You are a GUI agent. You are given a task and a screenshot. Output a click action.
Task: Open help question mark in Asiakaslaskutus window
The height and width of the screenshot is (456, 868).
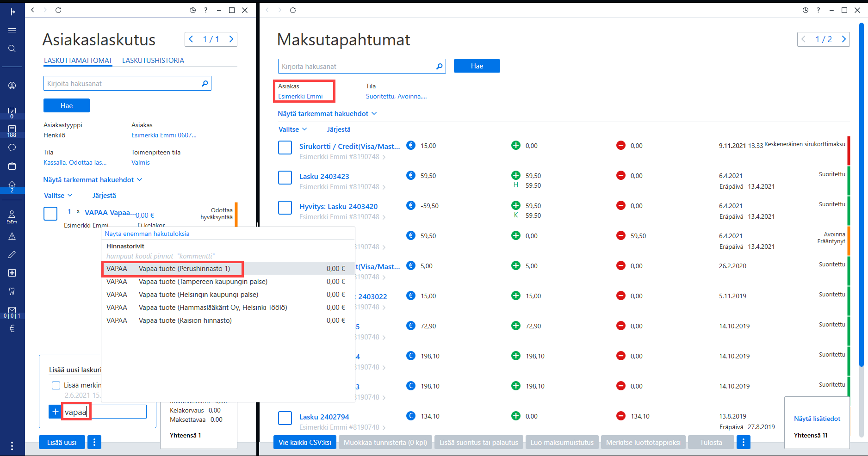pyautogui.click(x=206, y=10)
